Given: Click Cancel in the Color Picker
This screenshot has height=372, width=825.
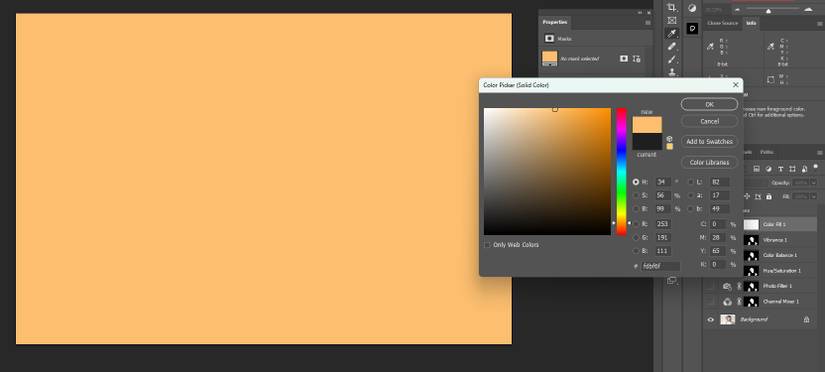Looking at the screenshot, I should (x=709, y=121).
